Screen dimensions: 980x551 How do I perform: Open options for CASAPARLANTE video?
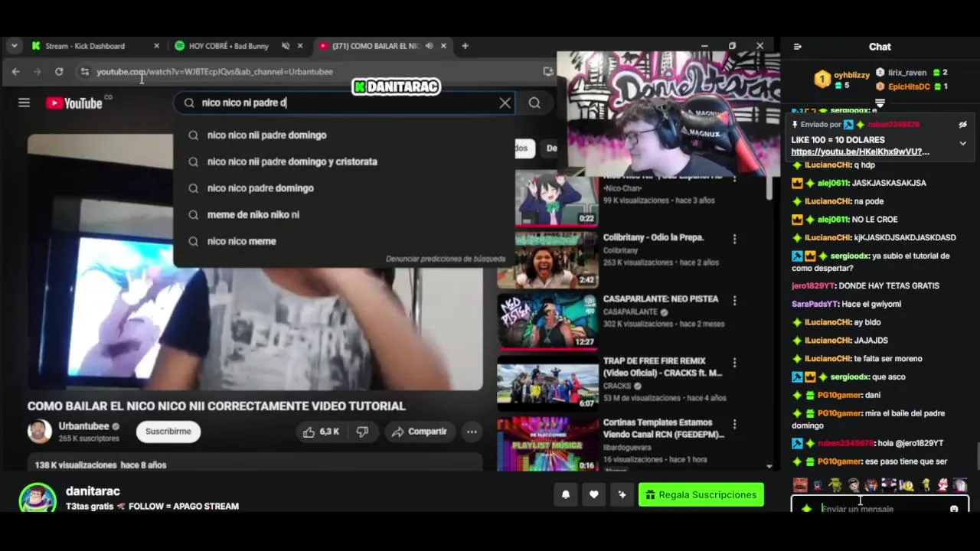click(x=734, y=301)
